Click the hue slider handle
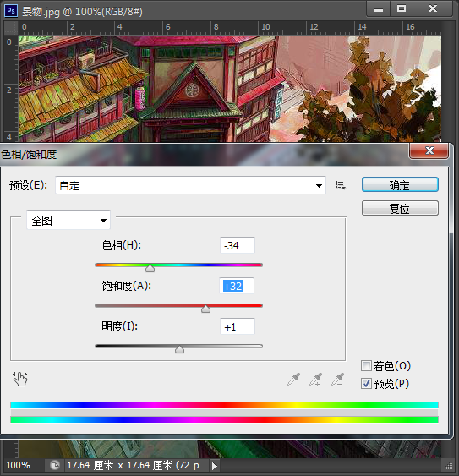Screen dimensions: 459x476 coord(150,268)
